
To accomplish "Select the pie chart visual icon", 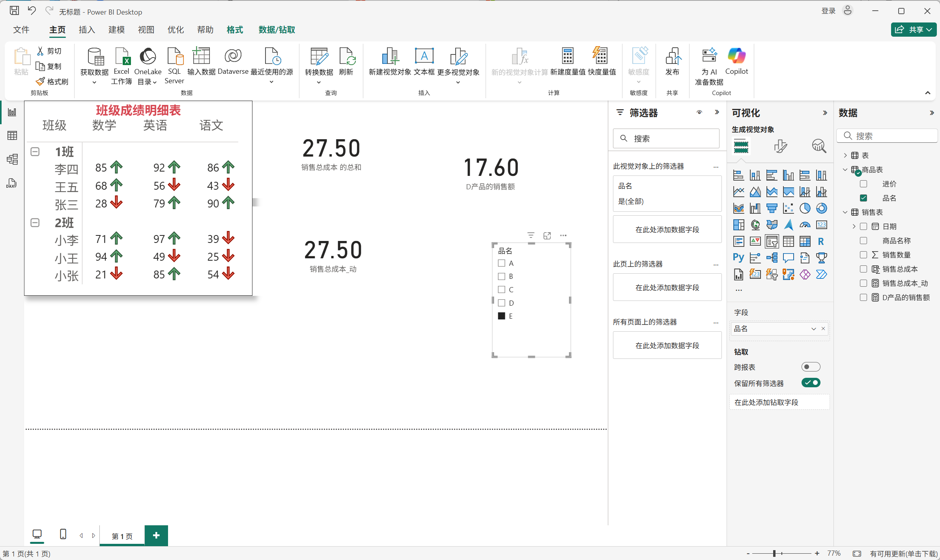I will [x=805, y=208].
